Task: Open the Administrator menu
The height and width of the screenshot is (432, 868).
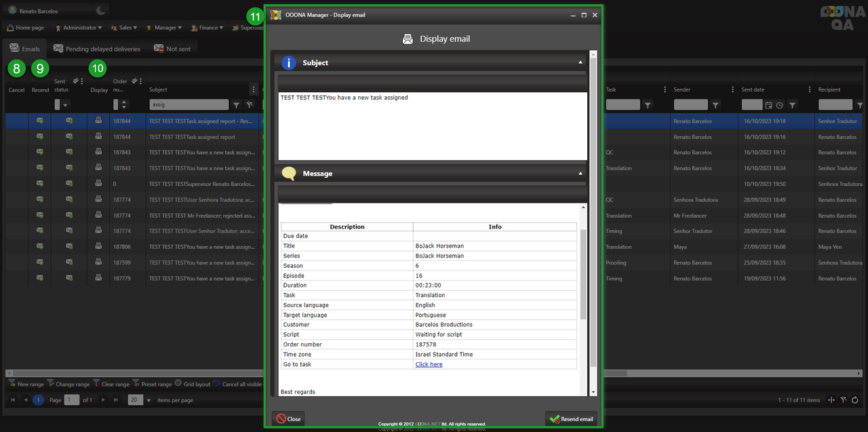Action: pyautogui.click(x=79, y=28)
